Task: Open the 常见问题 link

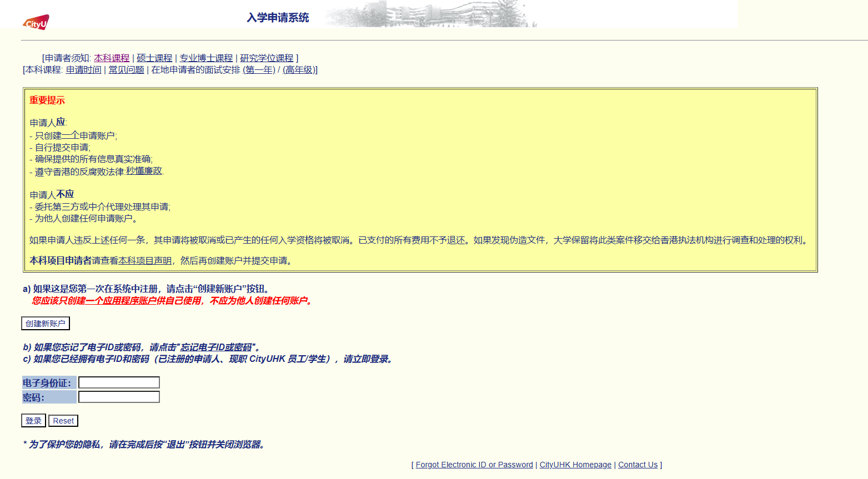Action: [126, 70]
